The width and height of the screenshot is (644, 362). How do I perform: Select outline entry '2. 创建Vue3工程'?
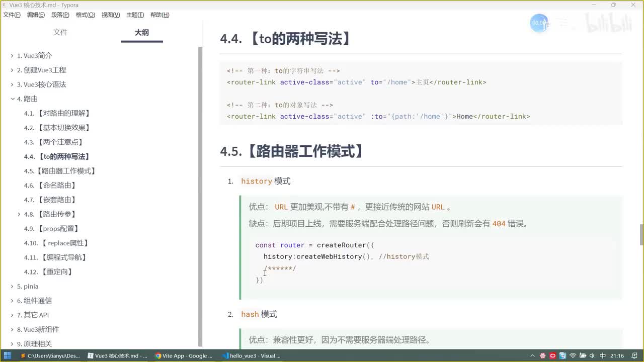click(x=41, y=70)
